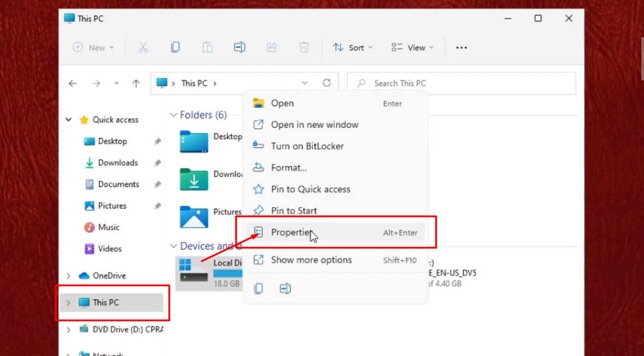Image resolution: width=644 pixels, height=356 pixels.
Task: Select Pictures in the navigation pane
Action: pos(112,206)
